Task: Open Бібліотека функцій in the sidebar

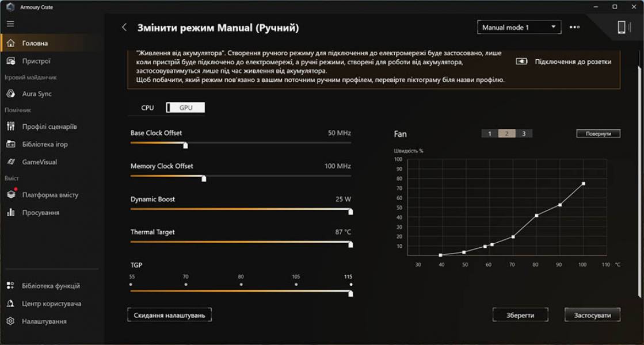Action: pos(52,286)
